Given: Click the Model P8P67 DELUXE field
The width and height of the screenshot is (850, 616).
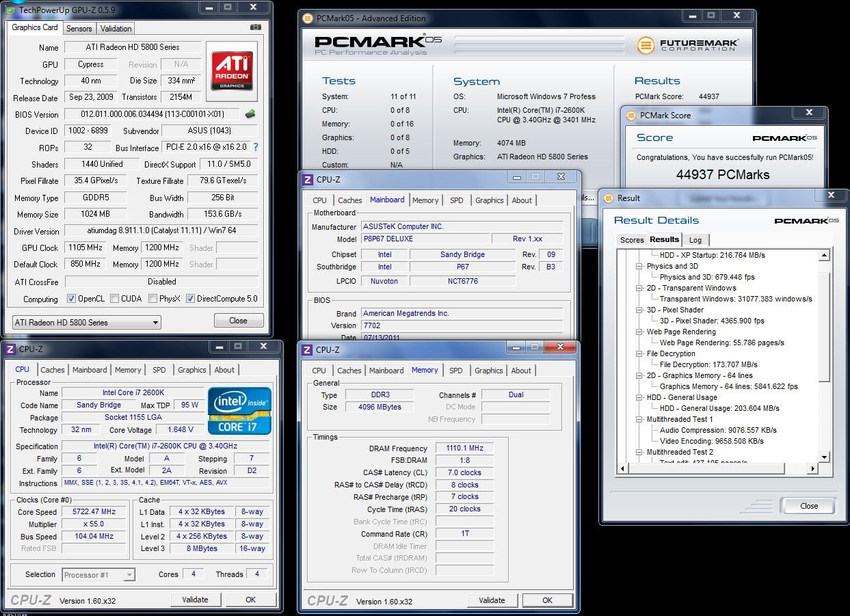Looking at the screenshot, I should [x=425, y=239].
